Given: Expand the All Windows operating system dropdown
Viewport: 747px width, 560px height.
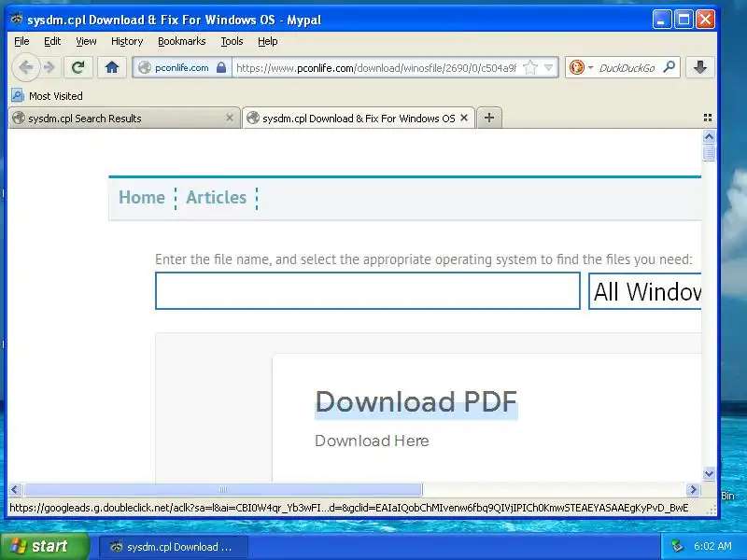Looking at the screenshot, I should point(645,291).
